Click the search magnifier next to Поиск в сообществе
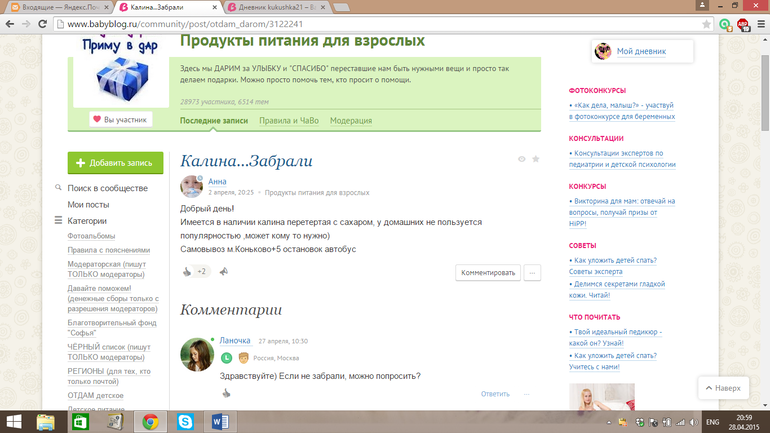 pos(59,189)
